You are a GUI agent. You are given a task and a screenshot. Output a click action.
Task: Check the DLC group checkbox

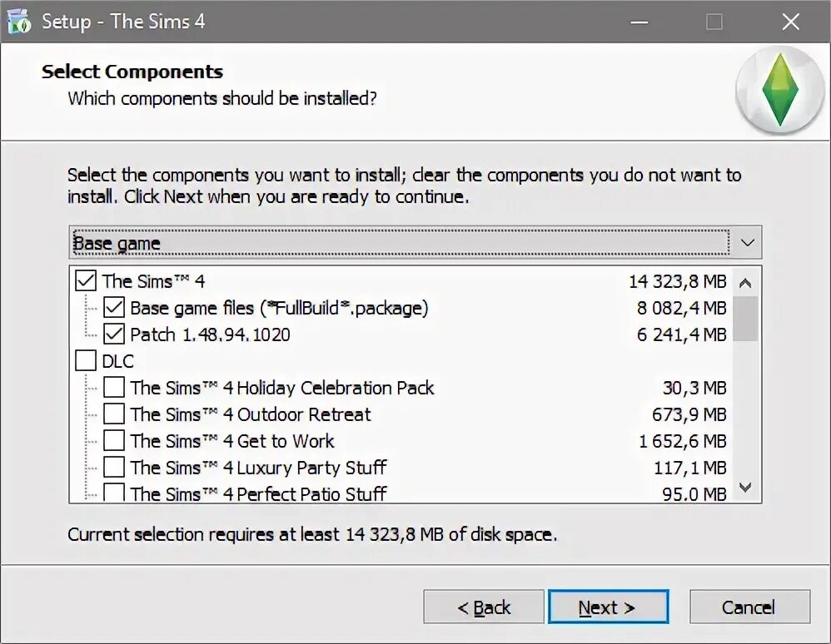tap(86, 360)
